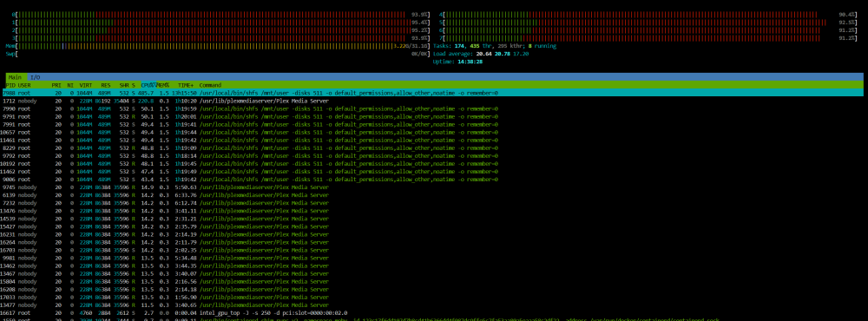Sort by the Command column header
Screen dimensions: 868x321
[210, 85]
